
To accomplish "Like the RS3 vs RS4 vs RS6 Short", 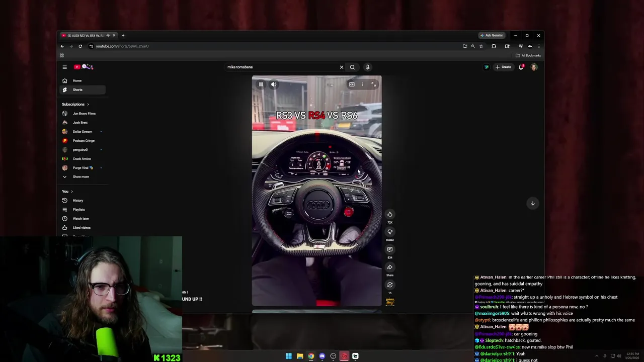I will 390,214.
